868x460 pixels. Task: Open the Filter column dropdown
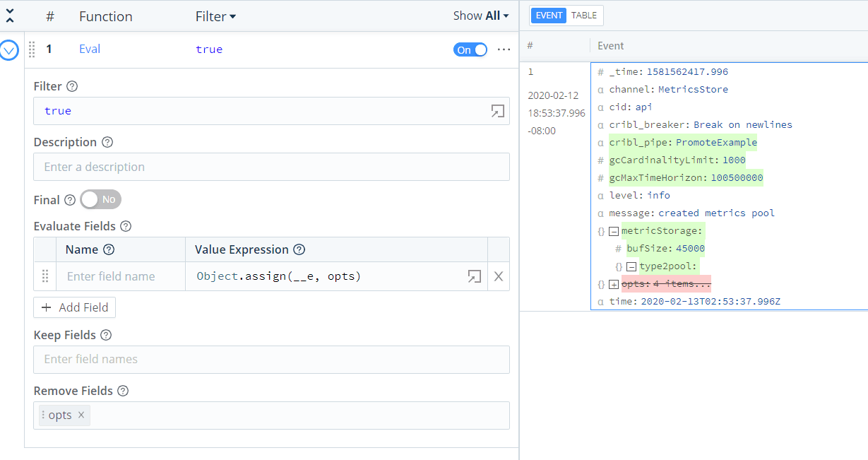215,16
